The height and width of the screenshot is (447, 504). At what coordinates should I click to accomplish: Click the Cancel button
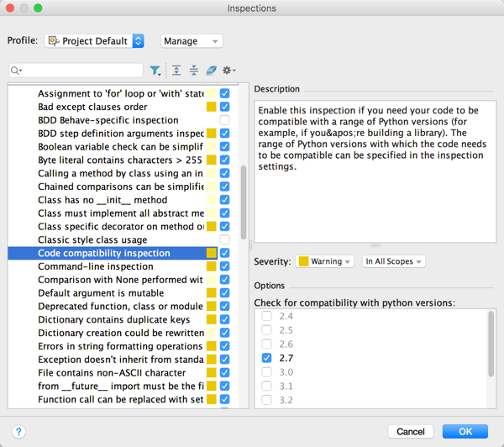pos(411,431)
